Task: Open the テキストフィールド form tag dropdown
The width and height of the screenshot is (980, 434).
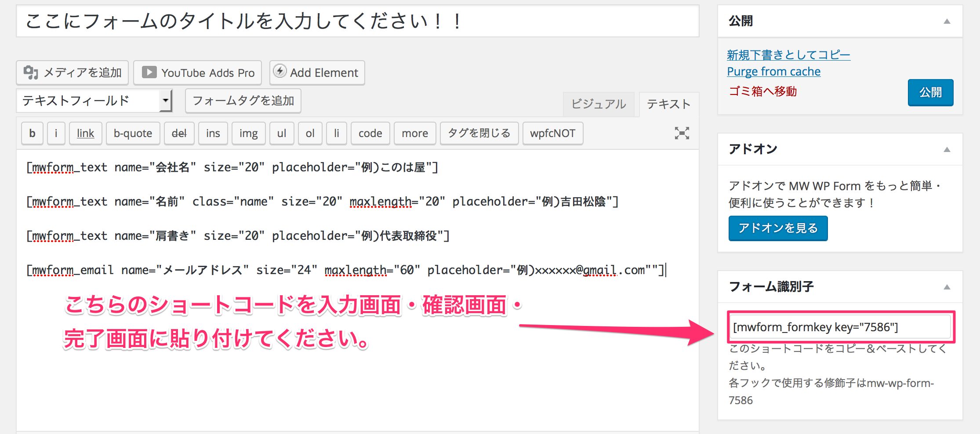Action: [94, 101]
